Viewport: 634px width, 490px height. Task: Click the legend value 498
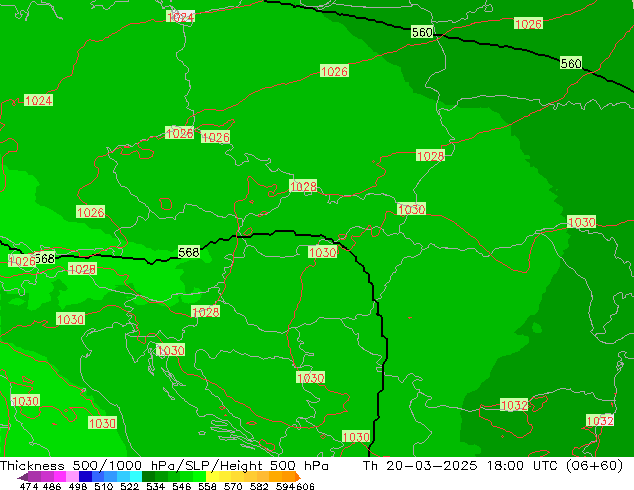78,486
